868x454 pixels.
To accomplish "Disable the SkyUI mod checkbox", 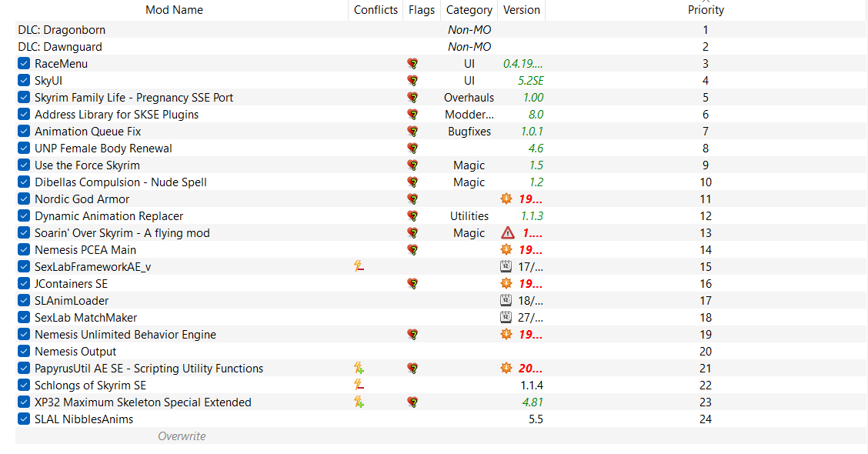I will pos(24,80).
